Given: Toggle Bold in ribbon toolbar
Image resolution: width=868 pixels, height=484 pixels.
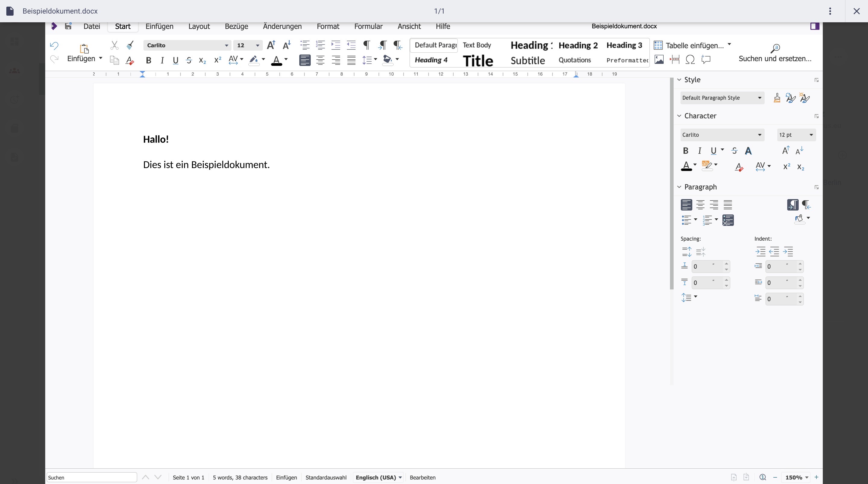Looking at the screenshot, I should point(148,60).
